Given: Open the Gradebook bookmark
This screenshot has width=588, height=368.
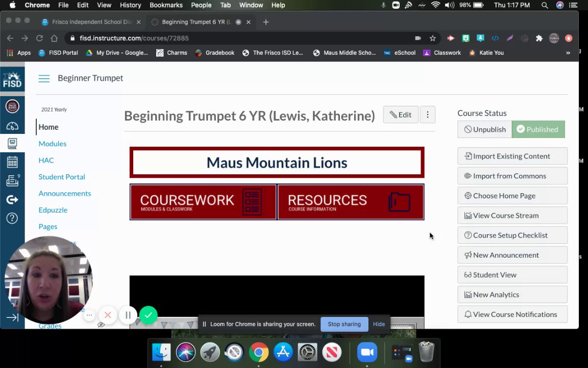Looking at the screenshot, I should (214, 53).
